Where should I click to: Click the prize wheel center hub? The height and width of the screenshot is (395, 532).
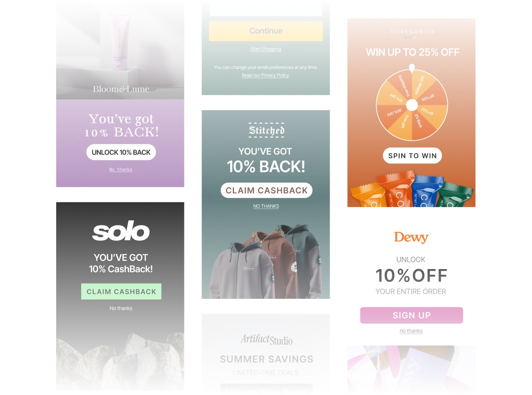tap(412, 105)
